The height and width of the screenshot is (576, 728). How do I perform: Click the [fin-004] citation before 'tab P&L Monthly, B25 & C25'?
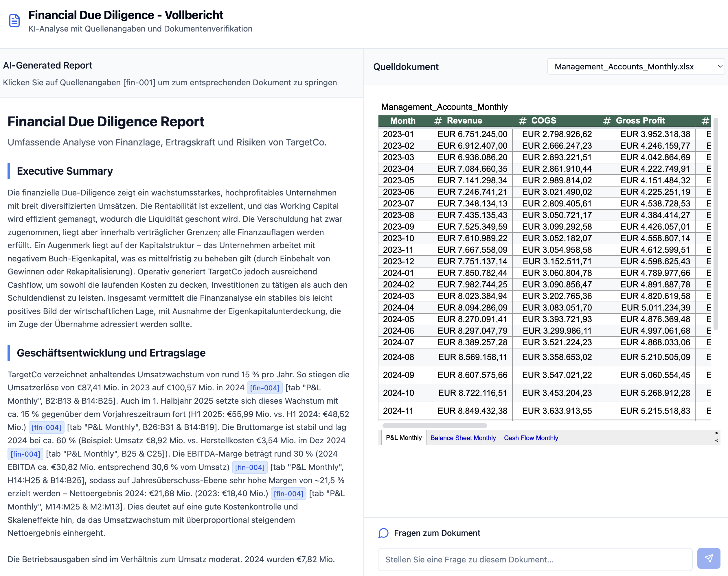pyautogui.click(x=25, y=454)
